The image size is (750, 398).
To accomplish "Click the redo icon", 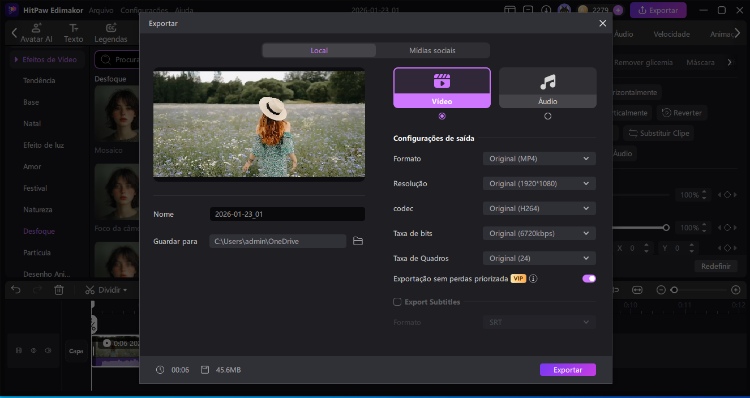I will pos(37,290).
